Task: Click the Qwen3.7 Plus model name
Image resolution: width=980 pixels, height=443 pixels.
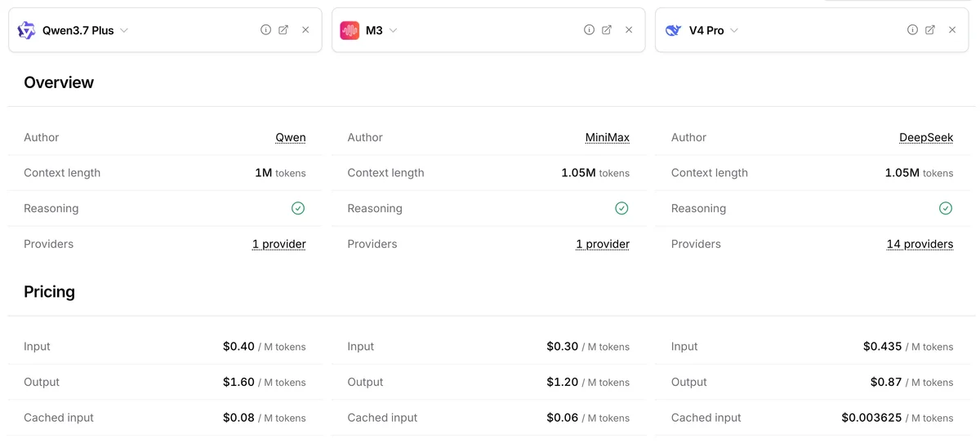Action: (78, 30)
